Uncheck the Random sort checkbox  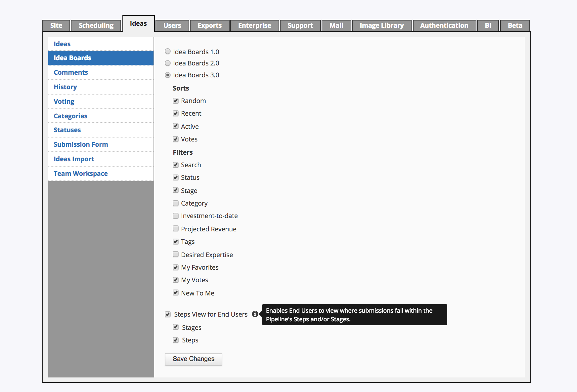tap(176, 101)
